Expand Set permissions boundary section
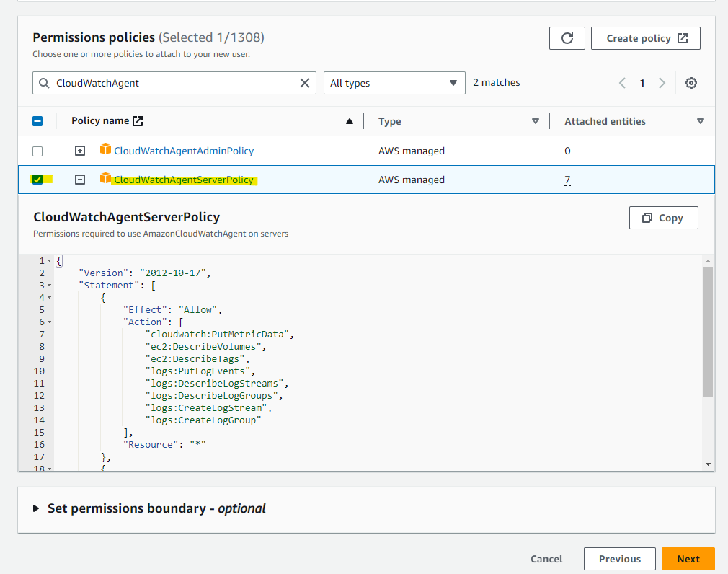The image size is (728, 574). tap(36, 508)
